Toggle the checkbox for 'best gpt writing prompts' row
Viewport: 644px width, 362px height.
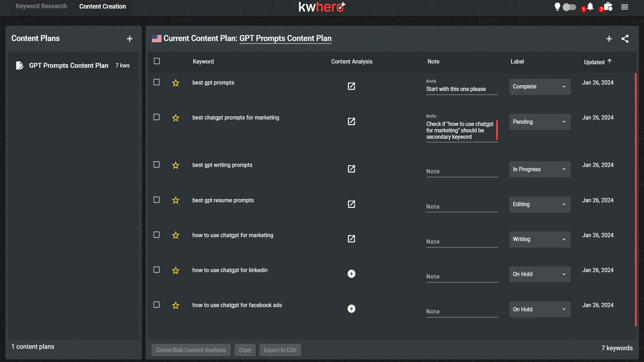tap(157, 165)
